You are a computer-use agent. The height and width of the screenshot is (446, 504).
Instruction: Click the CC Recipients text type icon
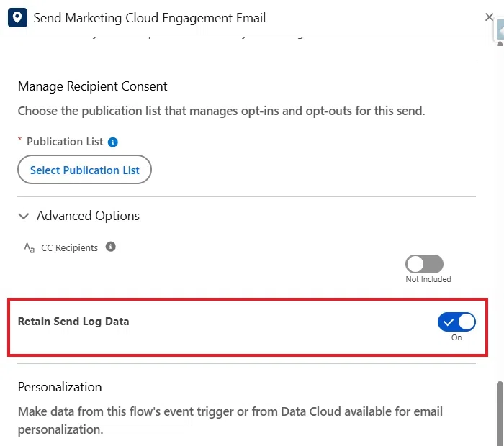tap(30, 247)
